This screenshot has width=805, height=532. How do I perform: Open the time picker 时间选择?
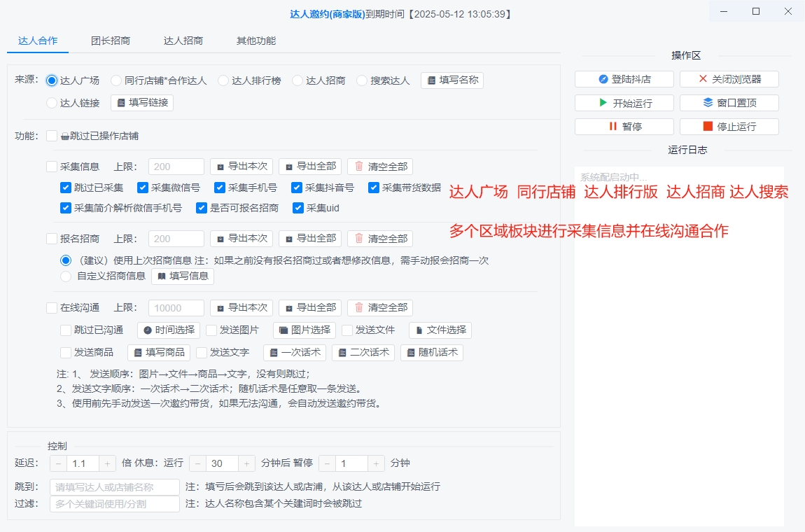[x=168, y=330]
